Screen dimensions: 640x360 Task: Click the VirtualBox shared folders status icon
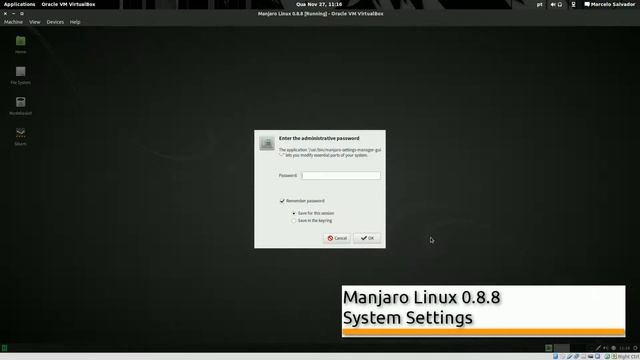pyautogui.click(x=583, y=356)
